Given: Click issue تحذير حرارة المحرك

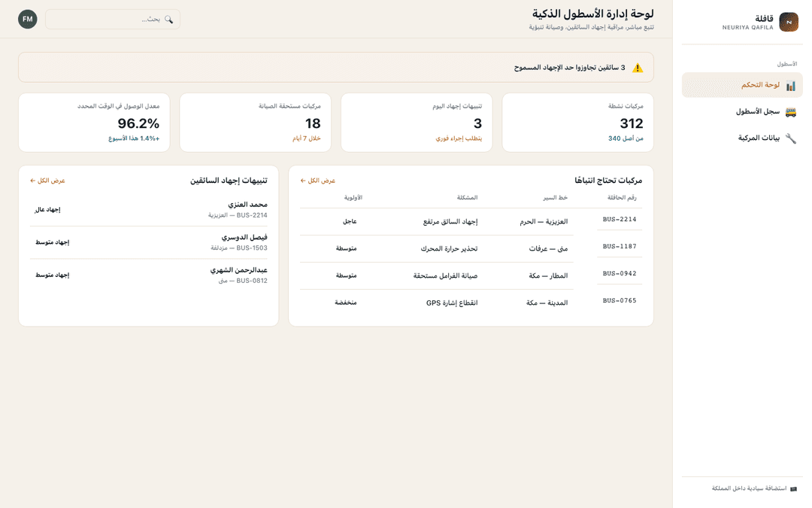Looking at the screenshot, I should pyautogui.click(x=449, y=248).
